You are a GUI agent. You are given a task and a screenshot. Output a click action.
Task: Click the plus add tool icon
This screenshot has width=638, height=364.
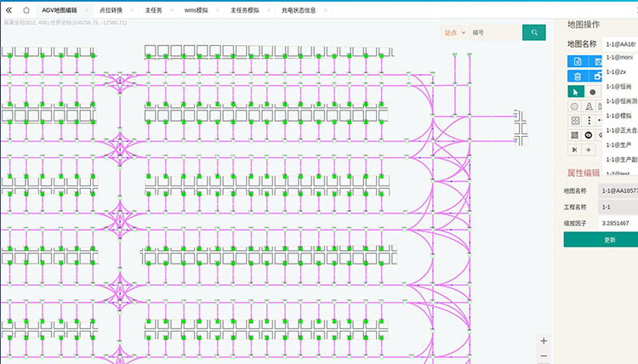click(589, 150)
